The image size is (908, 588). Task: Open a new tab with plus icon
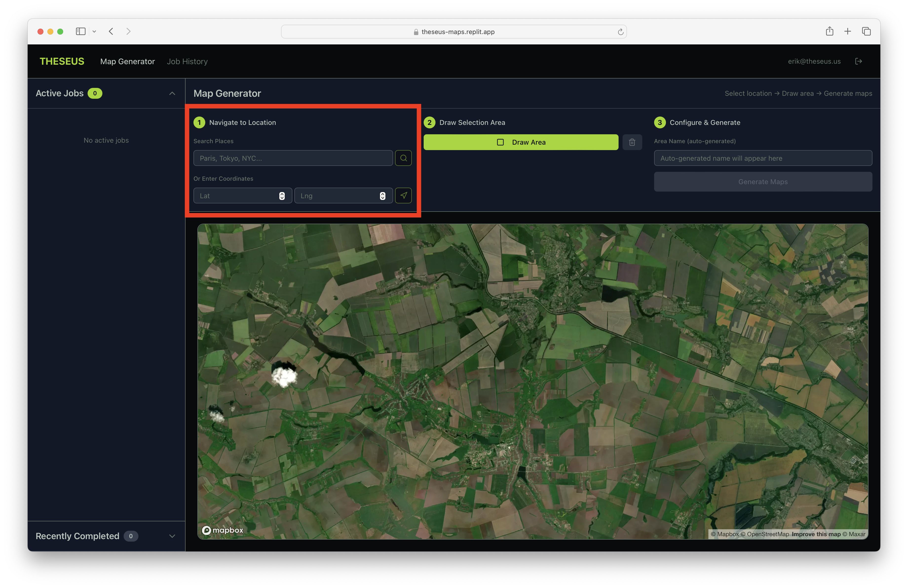point(847,31)
